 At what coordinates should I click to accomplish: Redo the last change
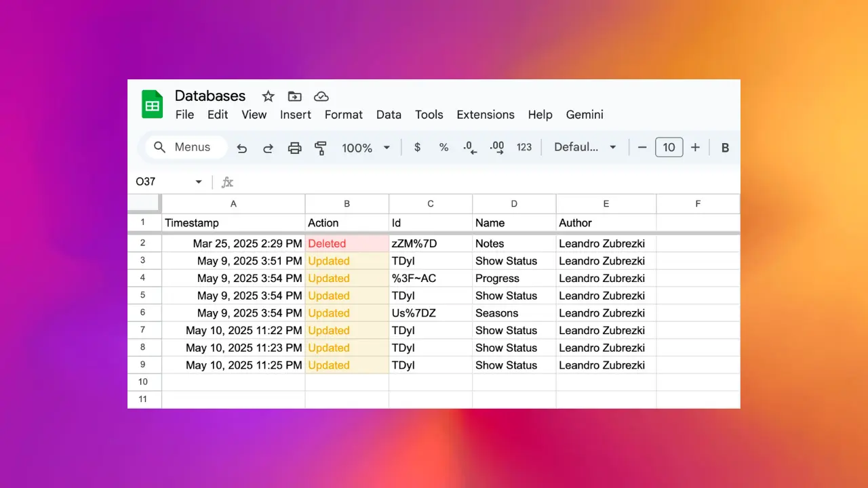(268, 147)
